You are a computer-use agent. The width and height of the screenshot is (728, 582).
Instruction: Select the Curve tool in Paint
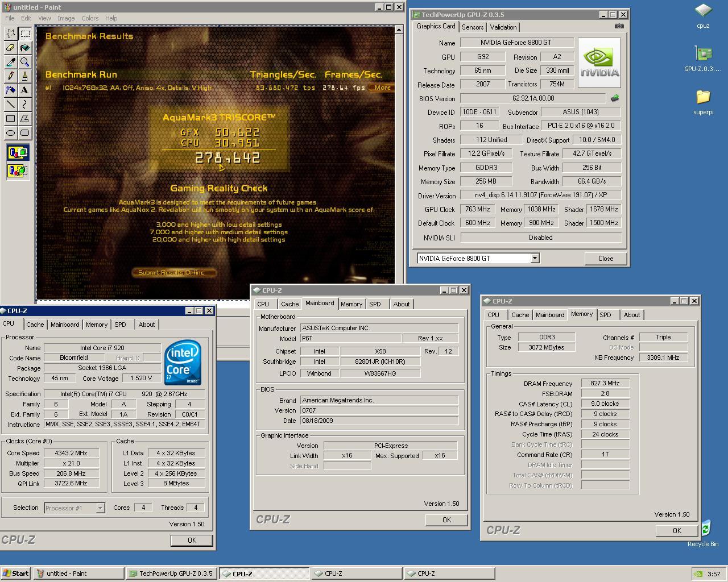click(x=25, y=104)
